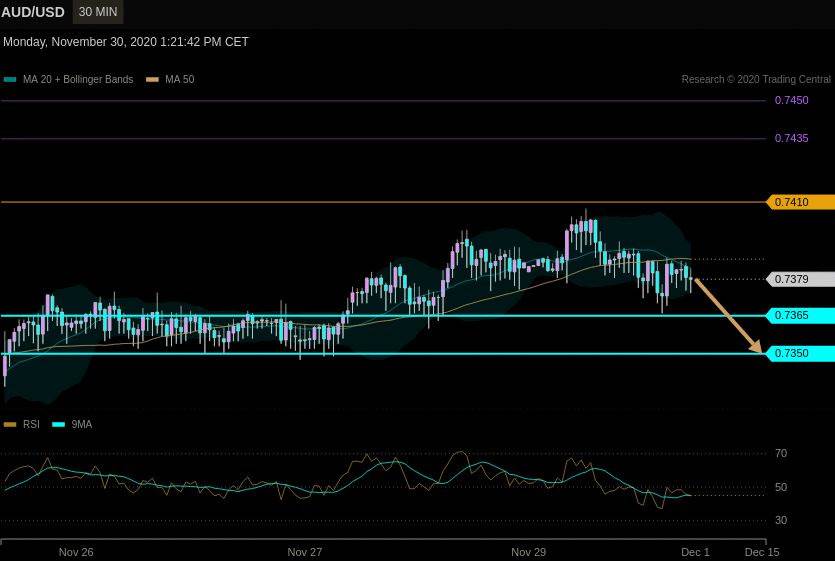Click the RSI legend label

click(x=31, y=424)
